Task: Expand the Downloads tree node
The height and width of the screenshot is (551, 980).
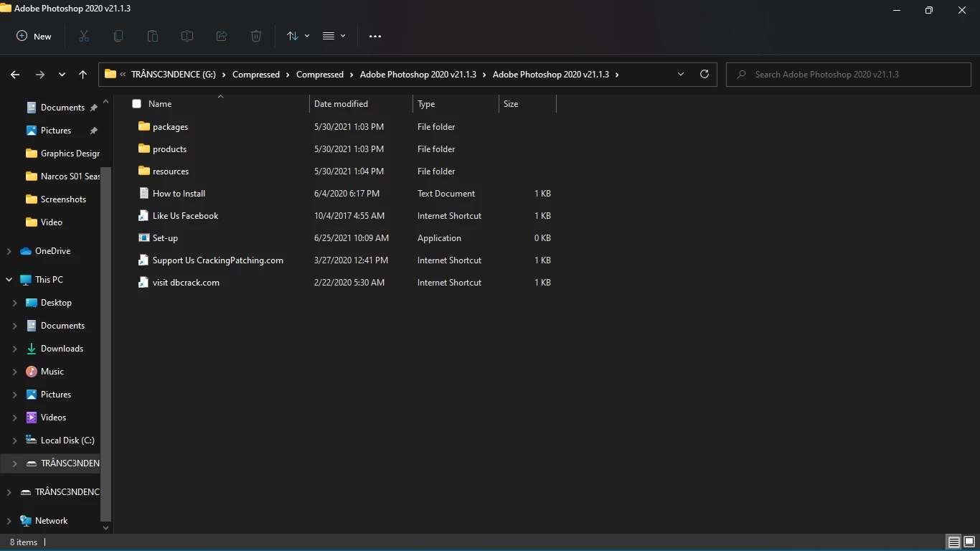Action: 15,349
